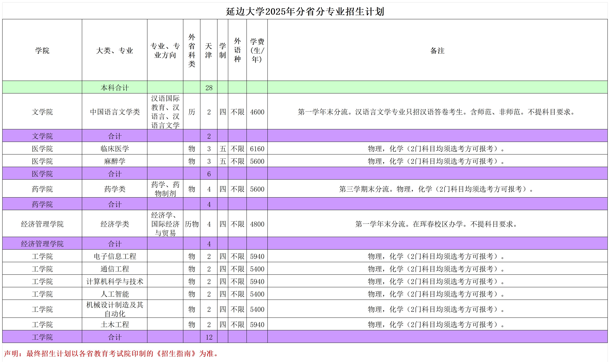Select the 外语种 column header
This screenshot has height=364, width=610.
pyautogui.click(x=237, y=50)
